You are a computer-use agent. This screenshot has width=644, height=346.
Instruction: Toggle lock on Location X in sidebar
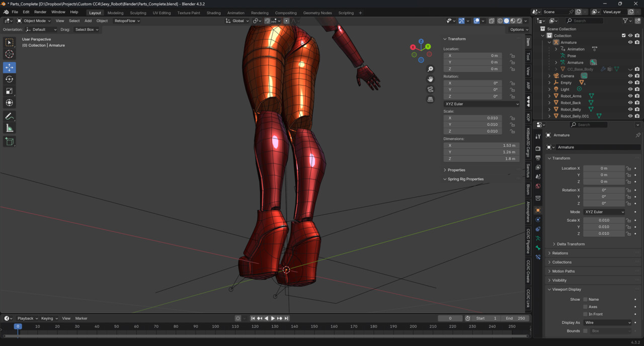tap(512, 56)
